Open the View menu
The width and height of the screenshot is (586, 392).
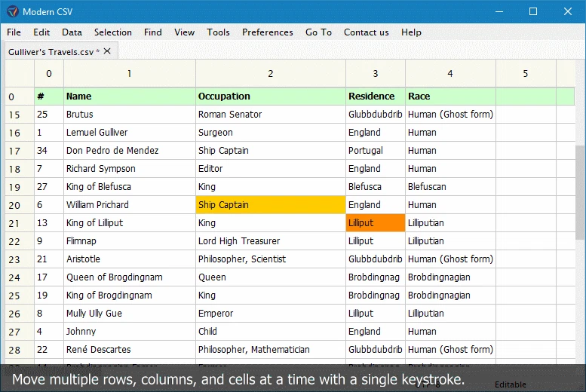point(184,32)
